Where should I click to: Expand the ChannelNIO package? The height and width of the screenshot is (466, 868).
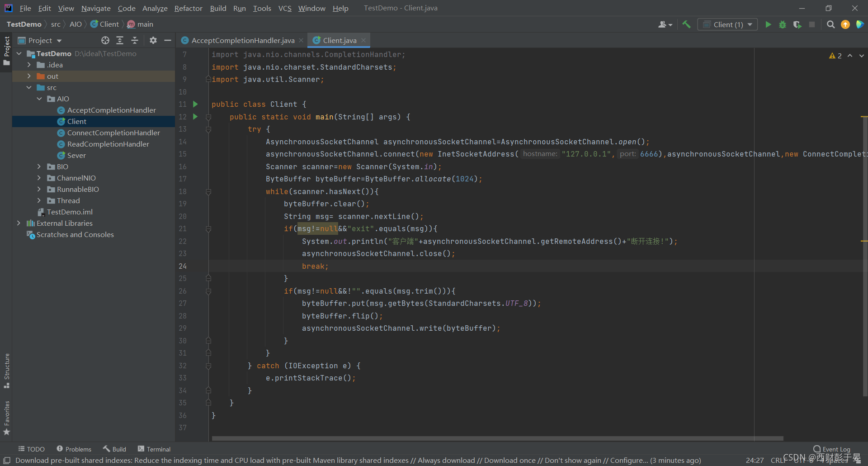pyautogui.click(x=39, y=178)
